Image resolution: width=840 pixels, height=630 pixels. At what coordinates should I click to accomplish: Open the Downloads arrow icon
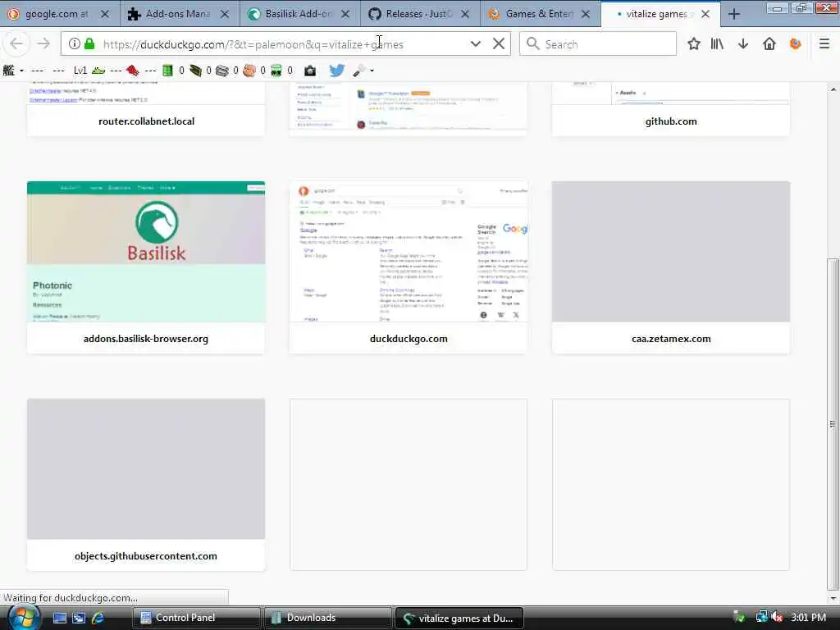743,44
